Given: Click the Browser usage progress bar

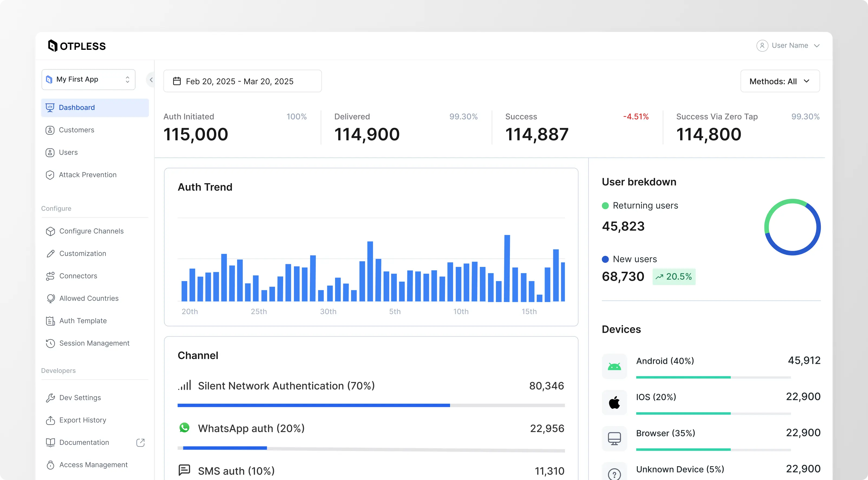Looking at the screenshot, I should click(713, 450).
